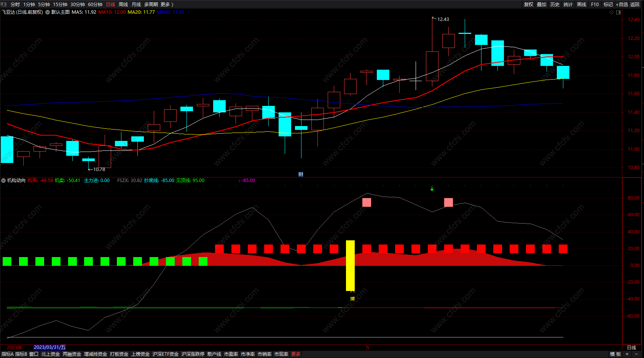Viewport: 644px width, 358px height.
Task: Click the 模板 template button
Action: pos(615,354)
